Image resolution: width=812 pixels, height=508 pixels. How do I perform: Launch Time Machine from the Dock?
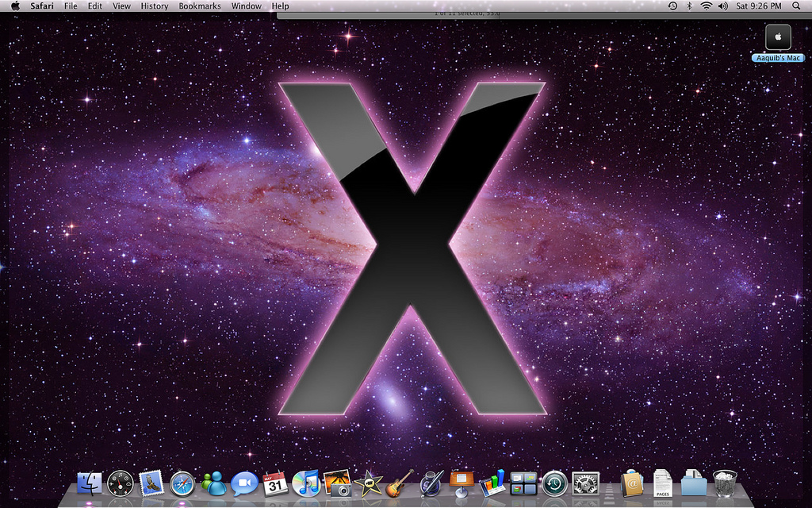tap(554, 483)
